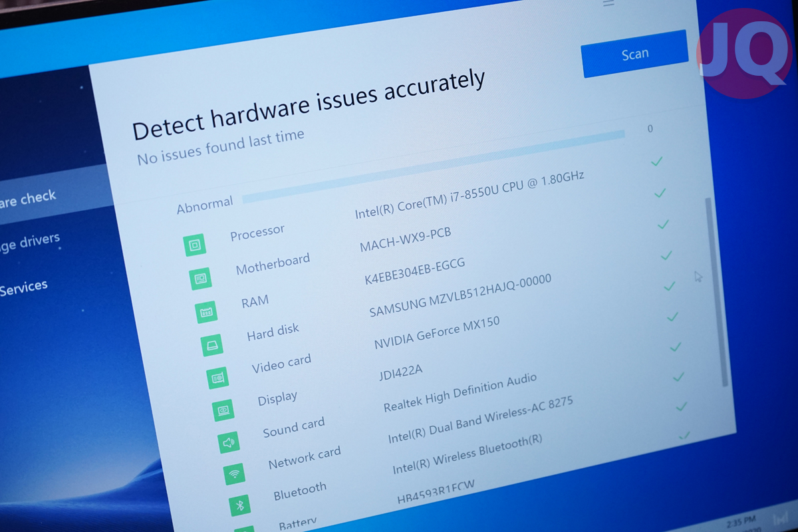Click the Bluetooth row status checkmark

point(681,406)
